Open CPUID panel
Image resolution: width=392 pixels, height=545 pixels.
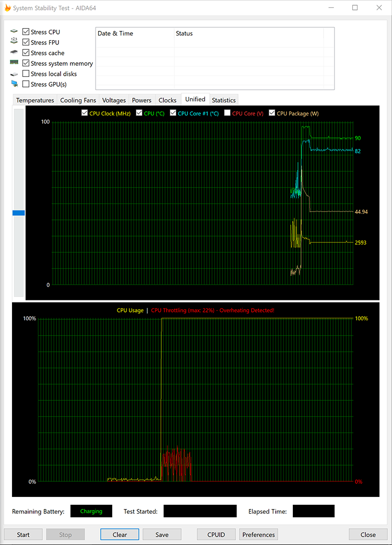pyautogui.click(x=216, y=534)
